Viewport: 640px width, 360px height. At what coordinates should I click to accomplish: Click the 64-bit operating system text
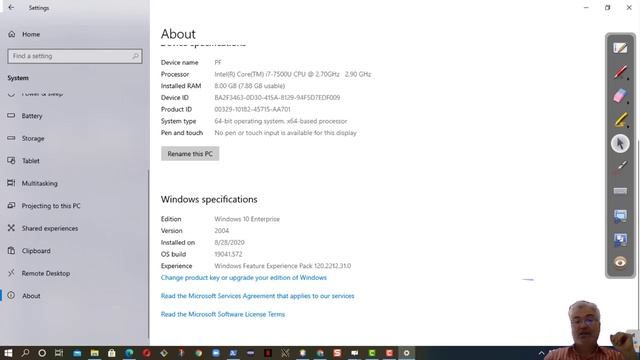coord(280,121)
